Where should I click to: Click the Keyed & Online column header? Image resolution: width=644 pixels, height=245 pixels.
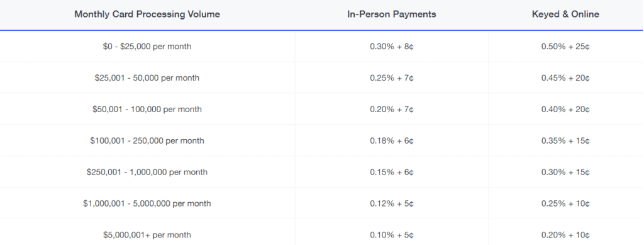[x=565, y=14]
